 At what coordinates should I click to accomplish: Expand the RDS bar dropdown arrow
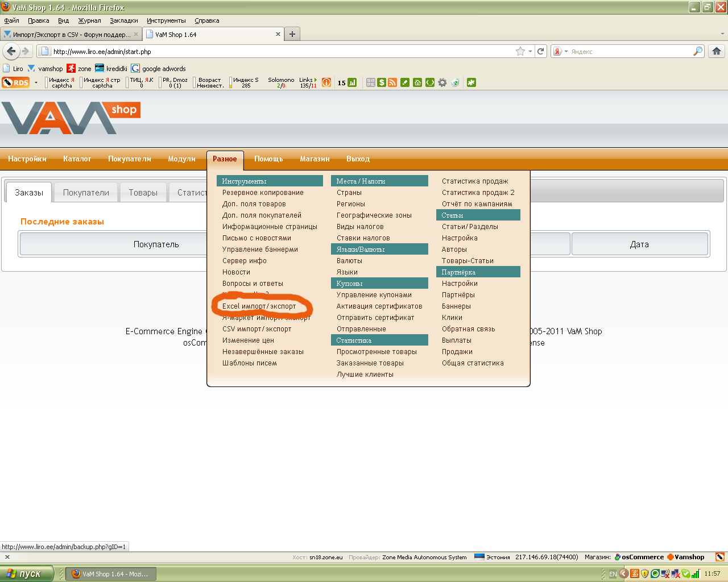coord(36,82)
